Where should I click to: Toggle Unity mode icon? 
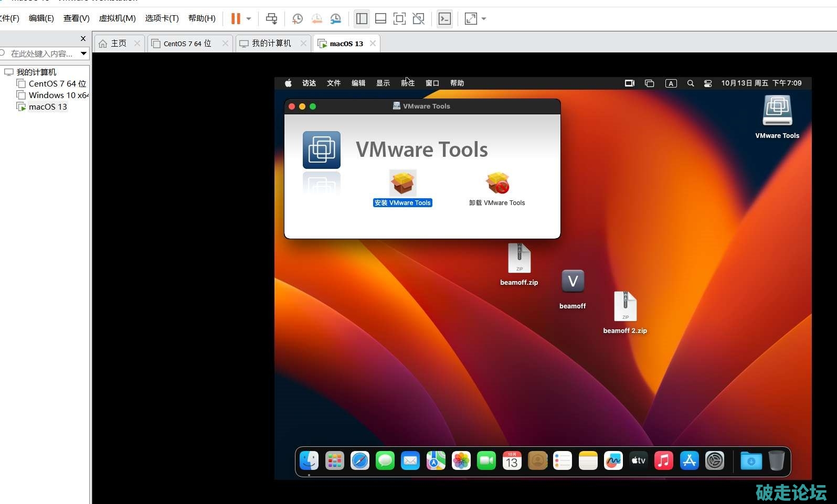tap(418, 19)
